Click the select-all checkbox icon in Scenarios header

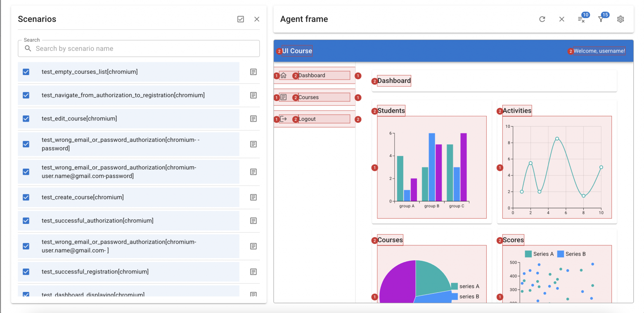[241, 19]
